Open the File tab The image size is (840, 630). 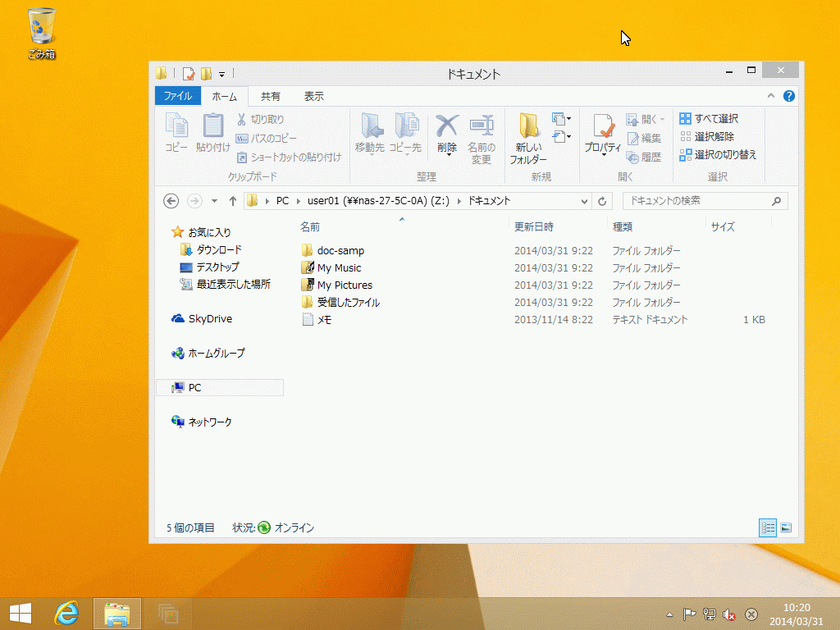pos(177,96)
